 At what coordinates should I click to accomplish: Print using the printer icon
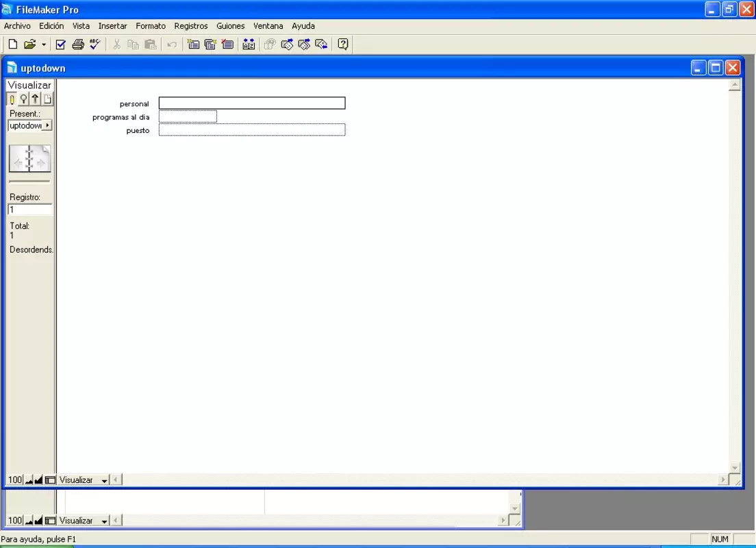coord(78,45)
